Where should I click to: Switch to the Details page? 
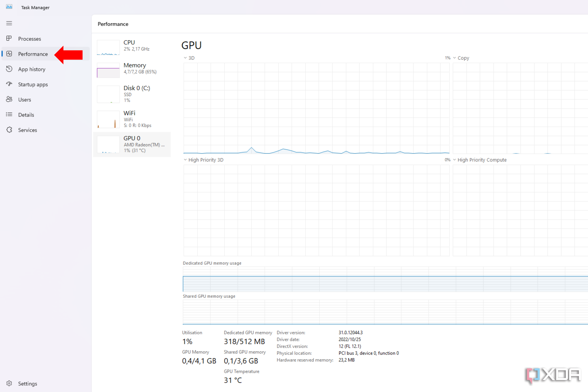[26, 114]
